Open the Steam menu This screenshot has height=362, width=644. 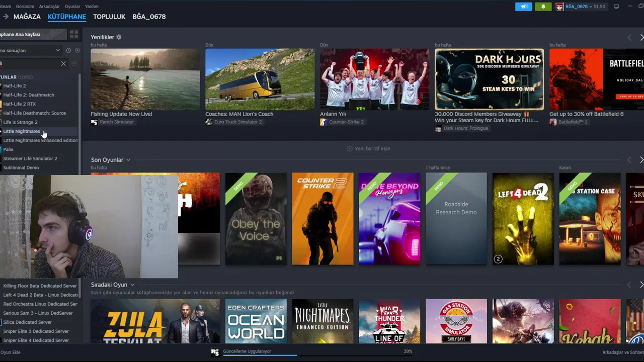click(x=5, y=7)
